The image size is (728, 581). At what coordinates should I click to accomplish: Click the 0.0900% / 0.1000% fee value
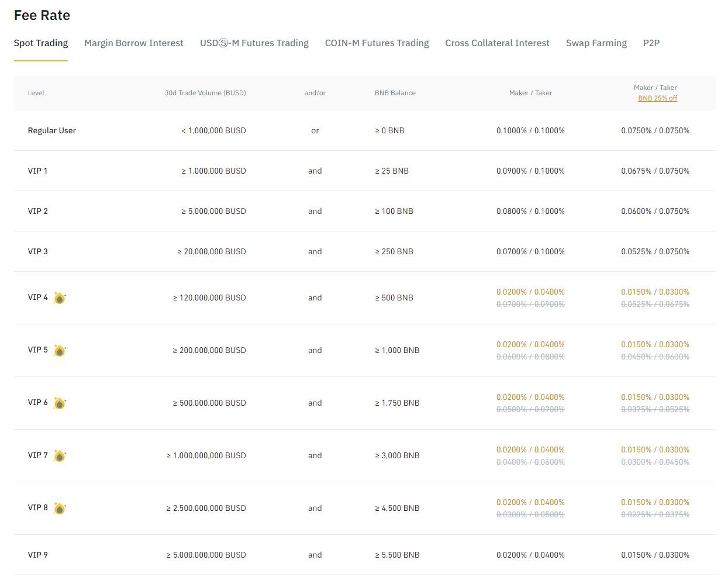point(530,171)
